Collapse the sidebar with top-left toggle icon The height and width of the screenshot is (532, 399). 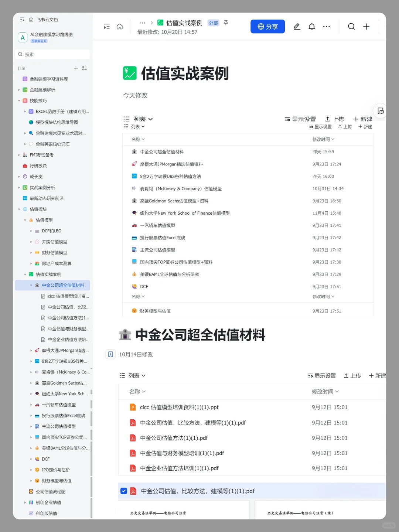pos(22,20)
